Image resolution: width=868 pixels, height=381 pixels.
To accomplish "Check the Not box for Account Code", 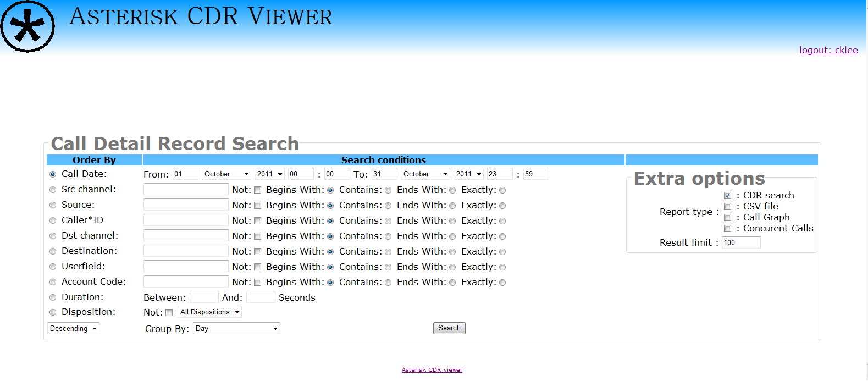I will pos(257,283).
